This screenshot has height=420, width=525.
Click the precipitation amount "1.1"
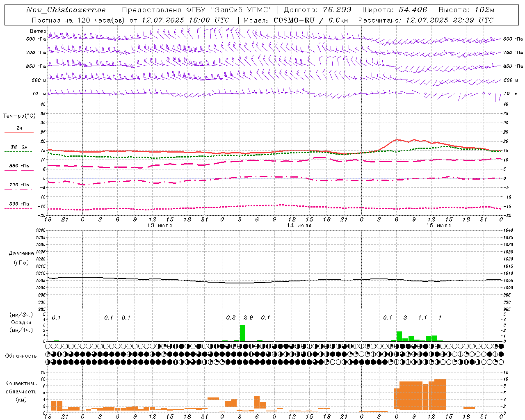click(422, 317)
